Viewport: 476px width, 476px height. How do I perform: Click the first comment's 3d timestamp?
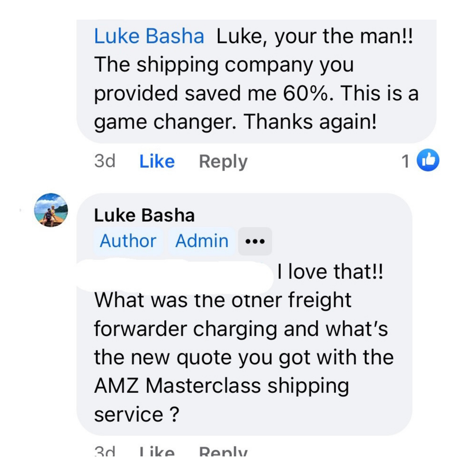tap(105, 161)
